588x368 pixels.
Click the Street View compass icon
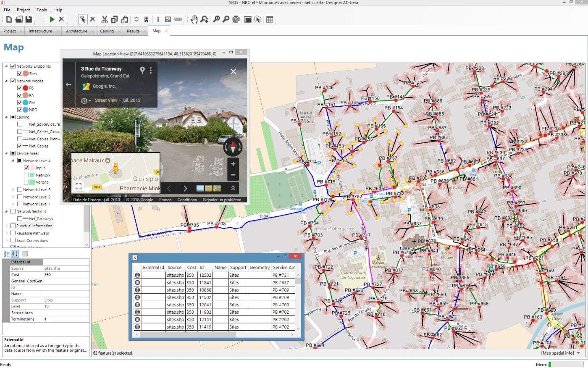[233, 147]
